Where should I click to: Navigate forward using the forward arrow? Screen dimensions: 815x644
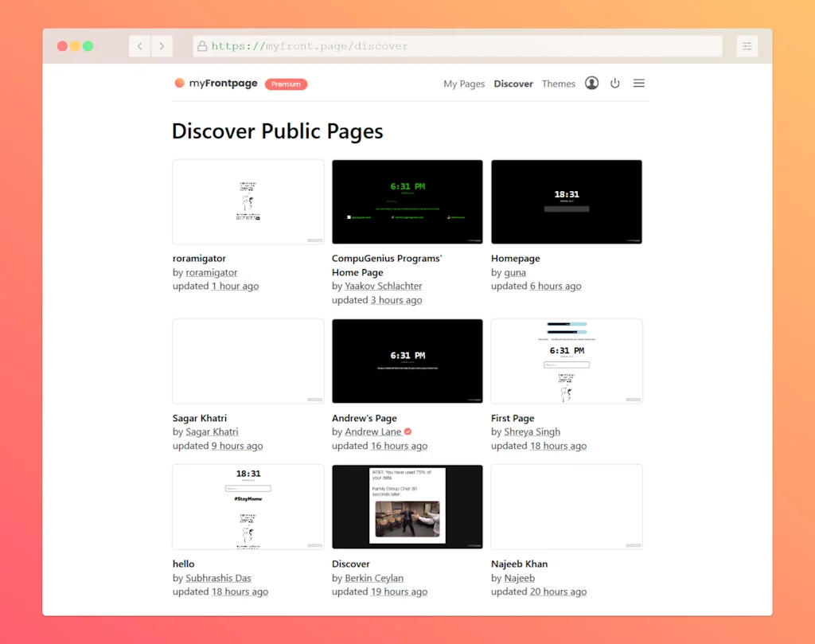point(162,46)
